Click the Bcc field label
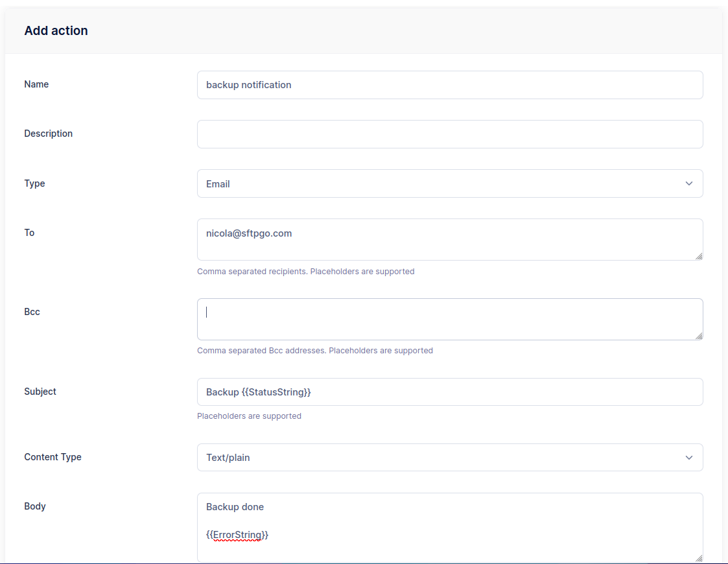Viewport: 728px width, 564px height. (x=32, y=312)
